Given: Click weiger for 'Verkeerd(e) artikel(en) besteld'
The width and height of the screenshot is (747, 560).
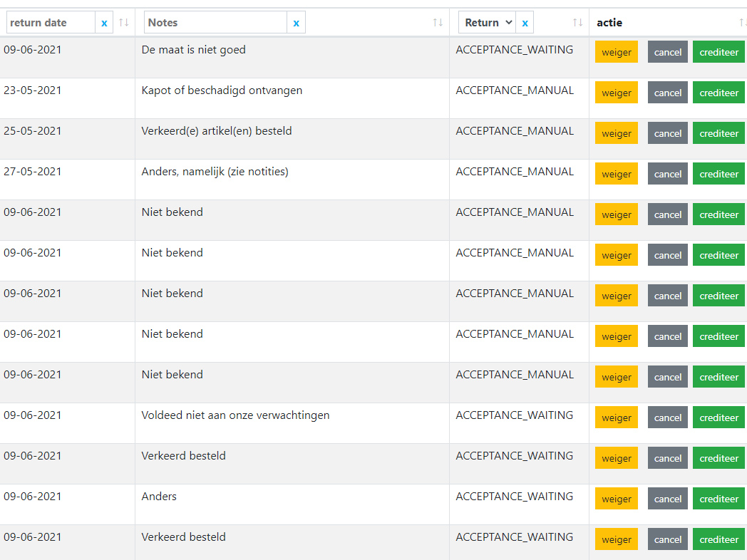Looking at the screenshot, I should pos(616,133).
